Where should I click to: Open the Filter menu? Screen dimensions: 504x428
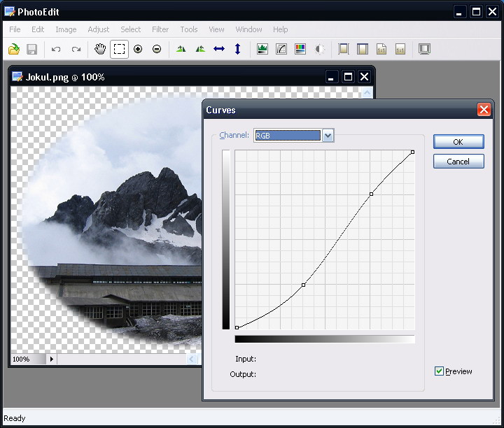pos(160,29)
